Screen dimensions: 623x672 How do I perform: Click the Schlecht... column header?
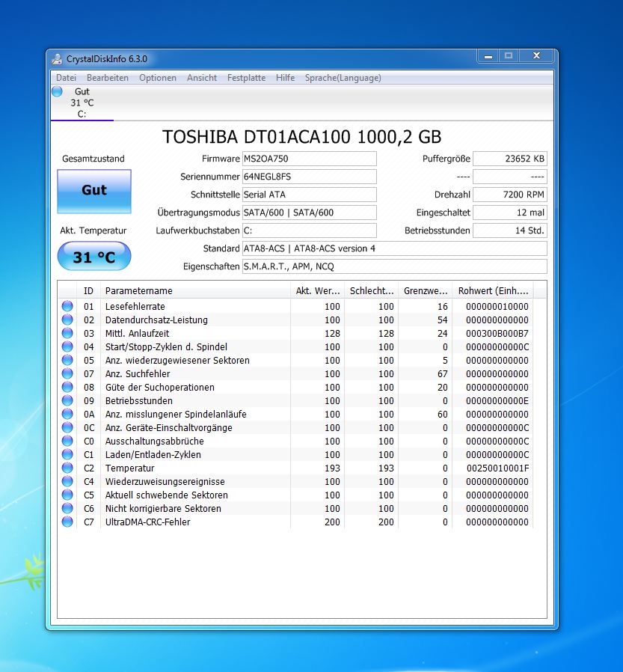click(372, 290)
